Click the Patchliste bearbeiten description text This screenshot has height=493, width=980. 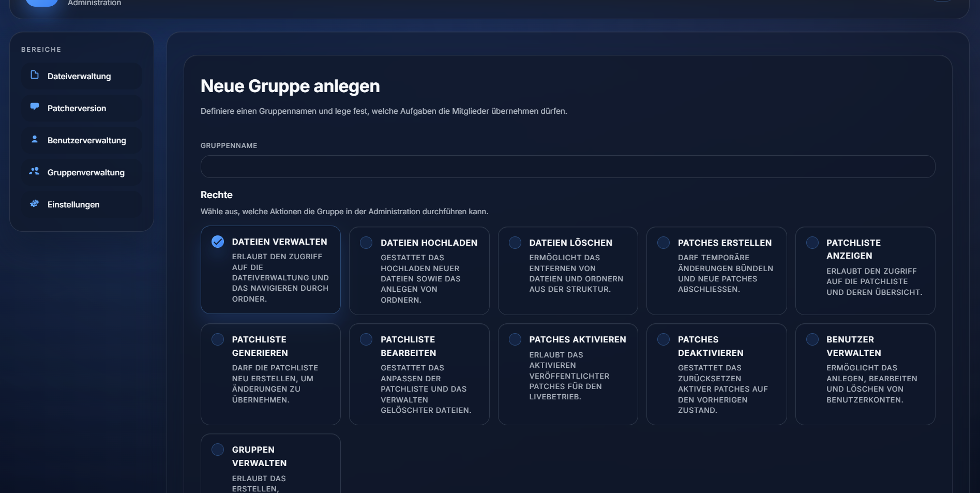pyautogui.click(x=426, y=389)
